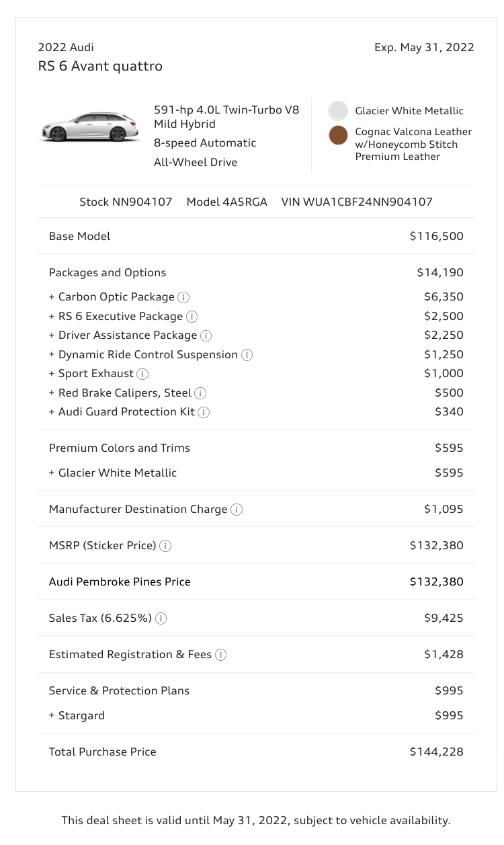Screen dimensions: 504x845
Task: Click the Stargard plan line item
Action: pyautogui.click(x=81, y=715)
